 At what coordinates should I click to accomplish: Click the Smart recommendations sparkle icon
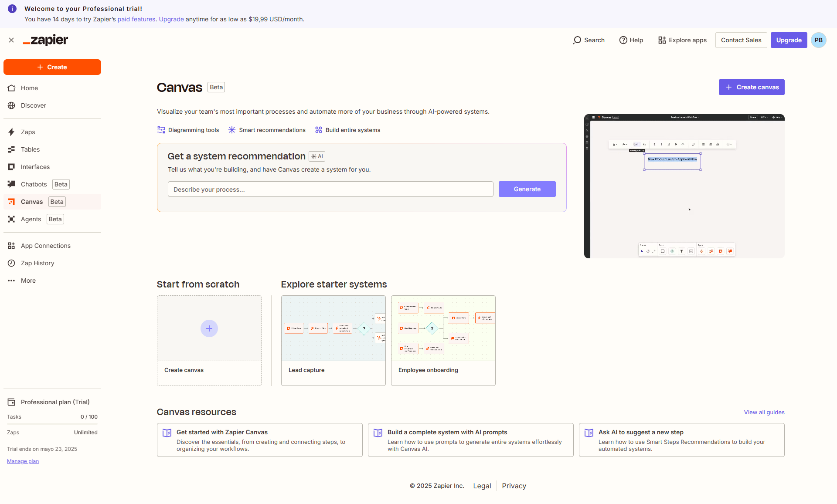pos(232,130)
